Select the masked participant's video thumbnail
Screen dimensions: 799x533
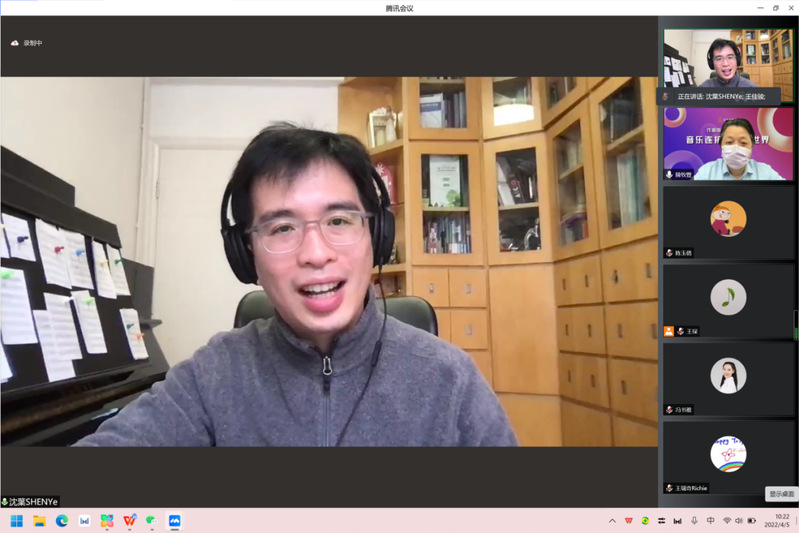pos(728,144)
